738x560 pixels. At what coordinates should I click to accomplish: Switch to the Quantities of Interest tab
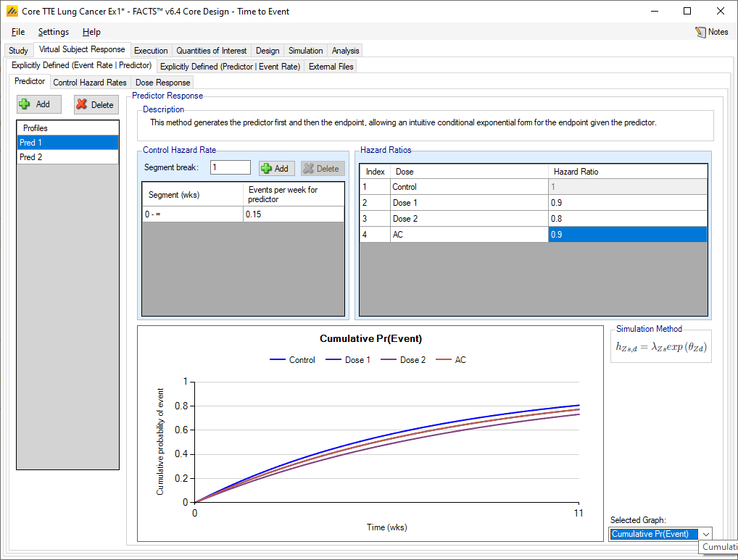click(212, 51)
